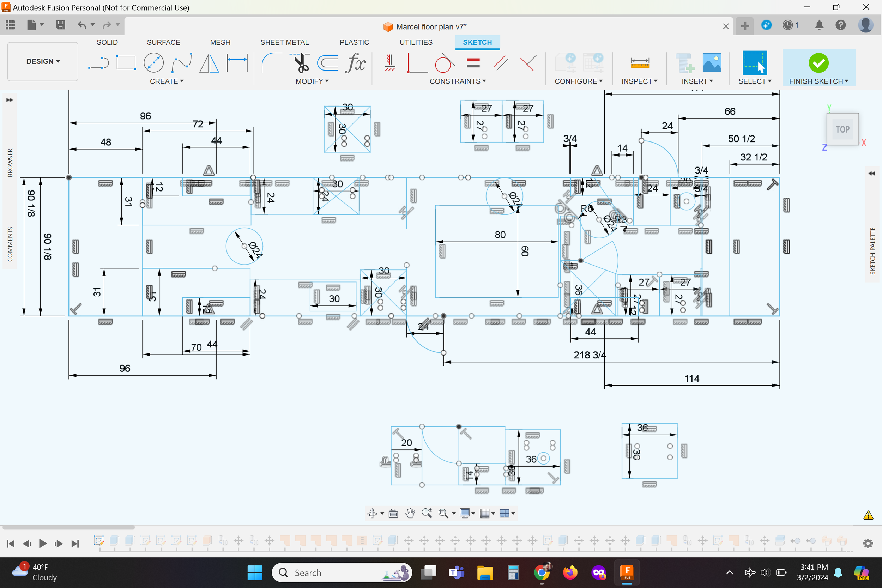Screen dimensions: 882x588
Task: Expand the INSERT menu
Action: [x=697, y=81]
